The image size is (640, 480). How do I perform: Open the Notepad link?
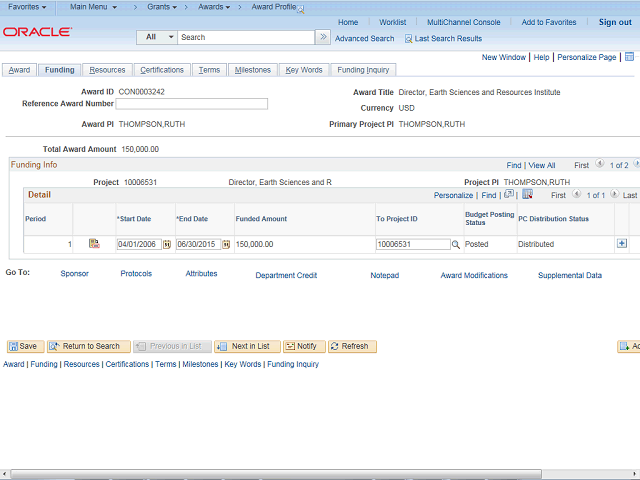pyautogui.click(x=384, y=276)
